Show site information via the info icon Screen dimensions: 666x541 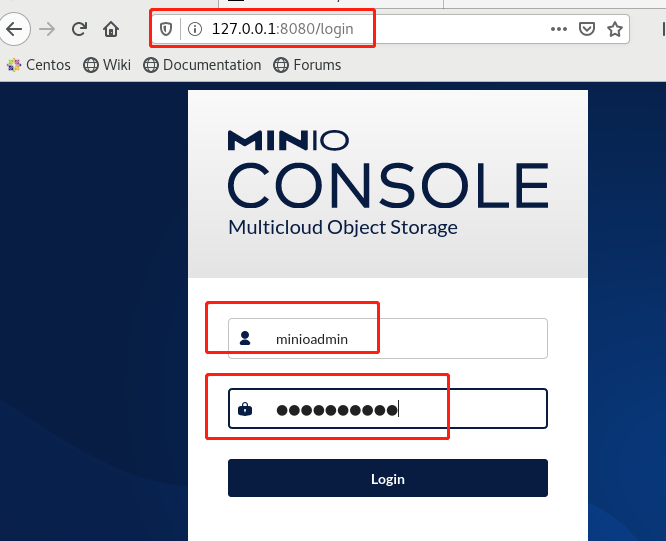pyautogui.click(x=195, y=29)
